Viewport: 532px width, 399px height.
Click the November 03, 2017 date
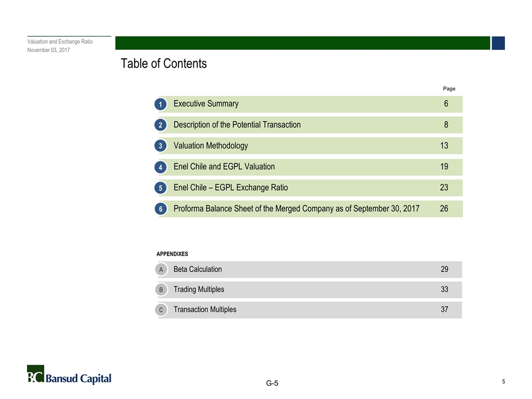49,50
